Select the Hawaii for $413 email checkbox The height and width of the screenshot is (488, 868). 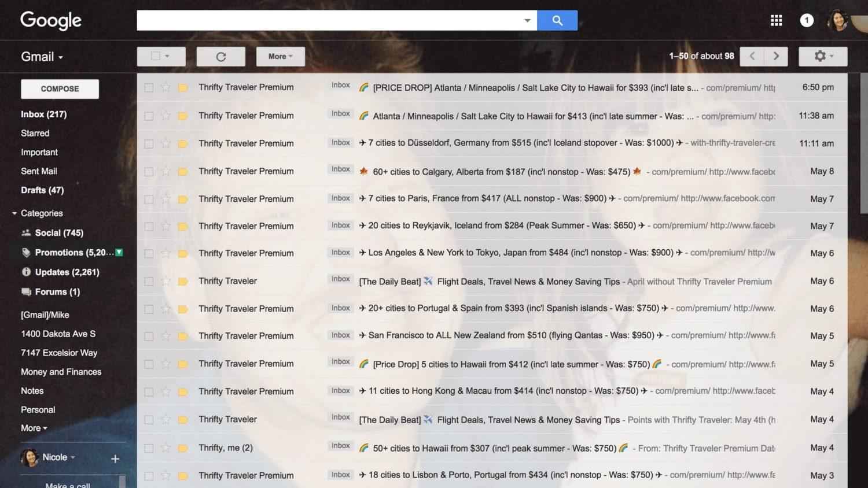[149, 116]
